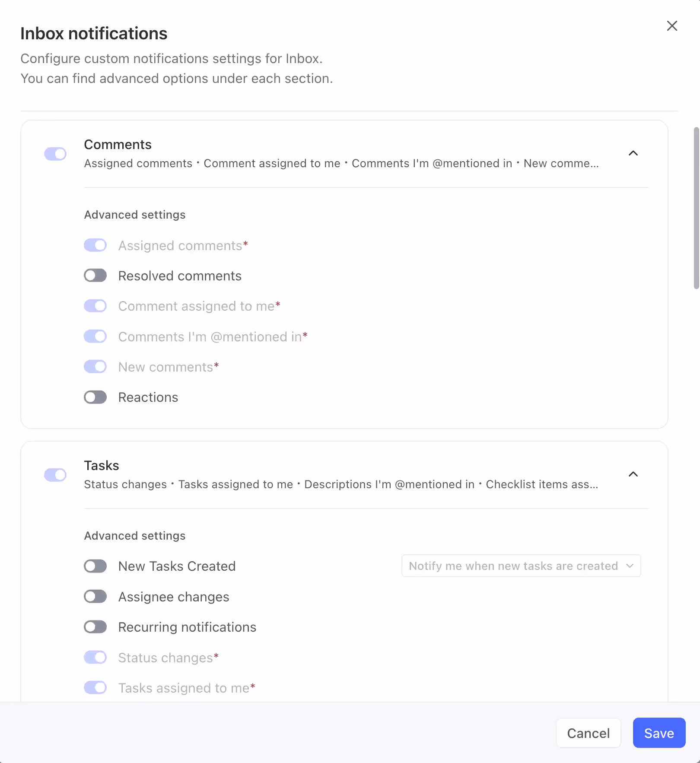Viewport: 700px width, 763px height.
Task: Enable New Tasks Created notifications
Action: [x=95, y=566]
